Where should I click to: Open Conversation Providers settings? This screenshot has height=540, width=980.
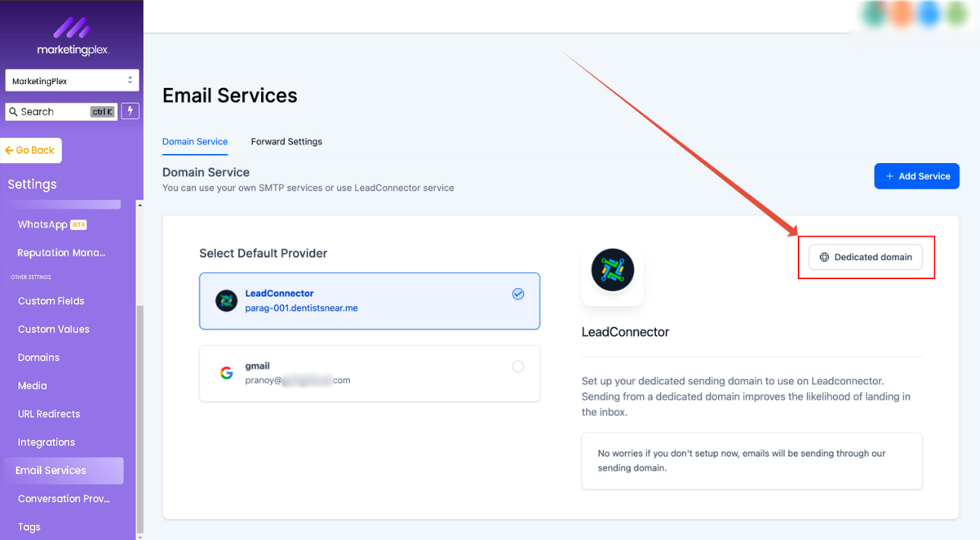[64, 498]
